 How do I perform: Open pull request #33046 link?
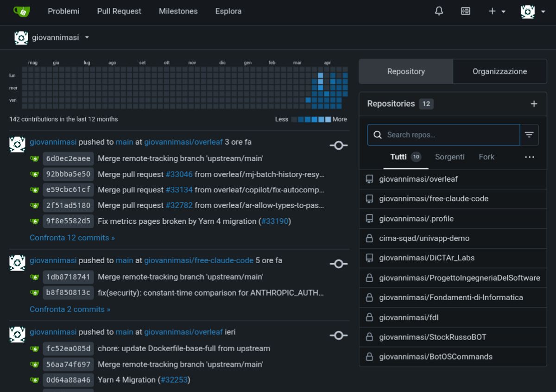(179, 174)
